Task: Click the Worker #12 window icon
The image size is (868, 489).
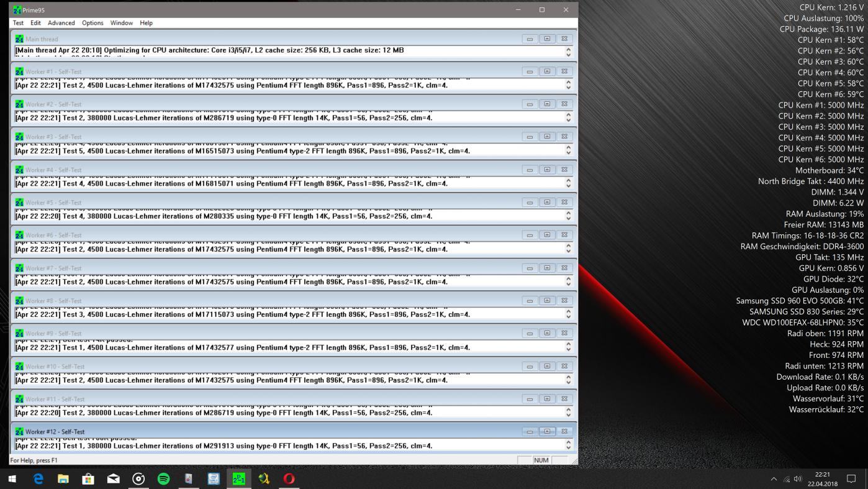Action: 19,432
